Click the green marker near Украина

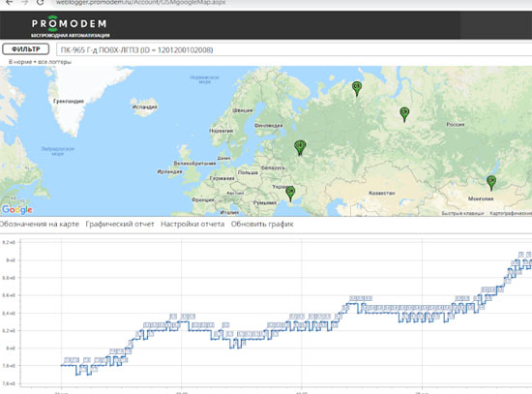pos(290,194)
